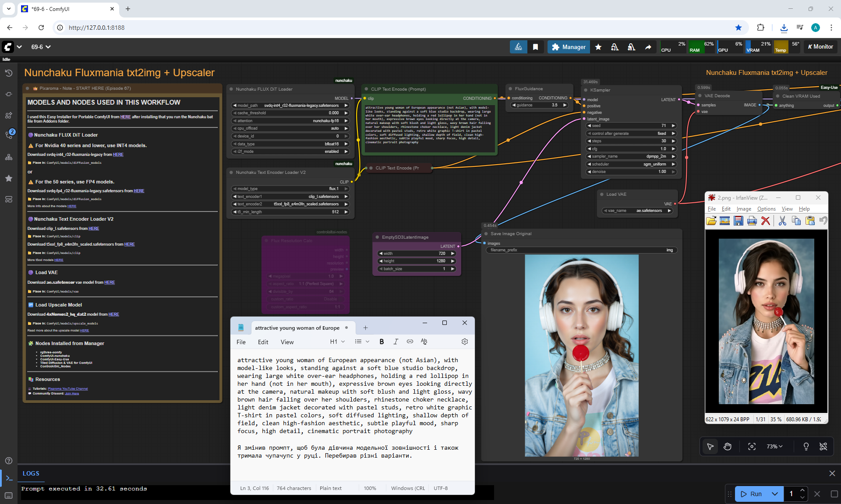This screenshot has width=841, height=504.
Task: Click the save icon in IrfanView toolbar
Action: coord(739,221)
